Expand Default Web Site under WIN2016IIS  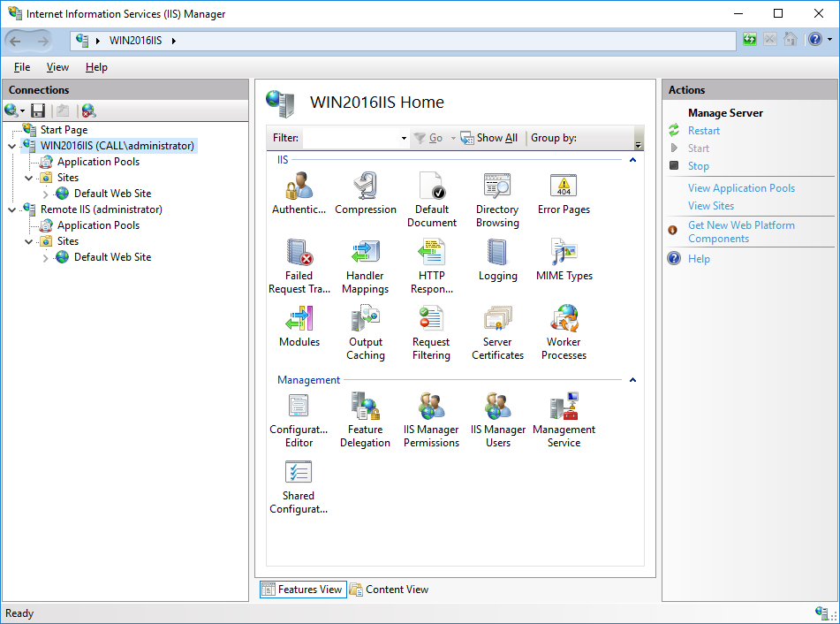46,194
